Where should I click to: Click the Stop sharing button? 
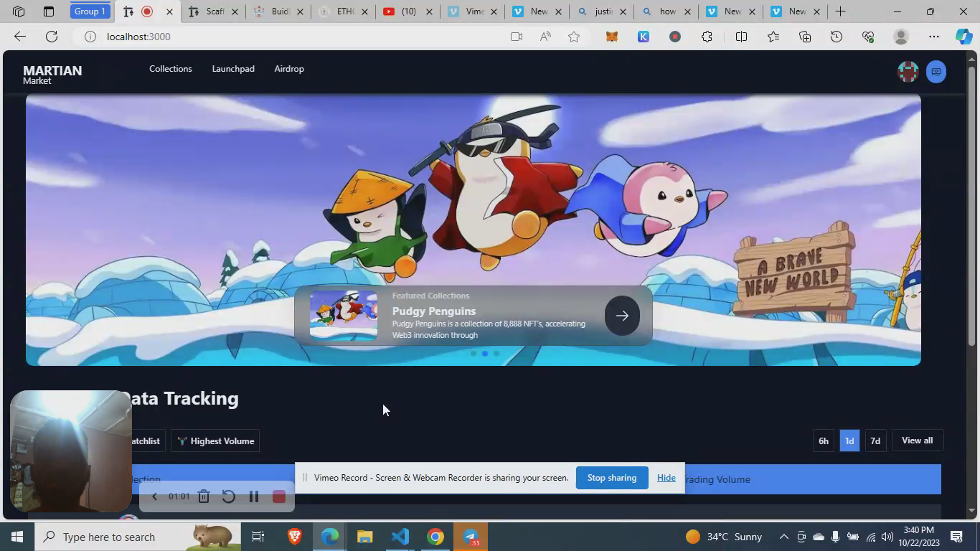pos(611,478)
